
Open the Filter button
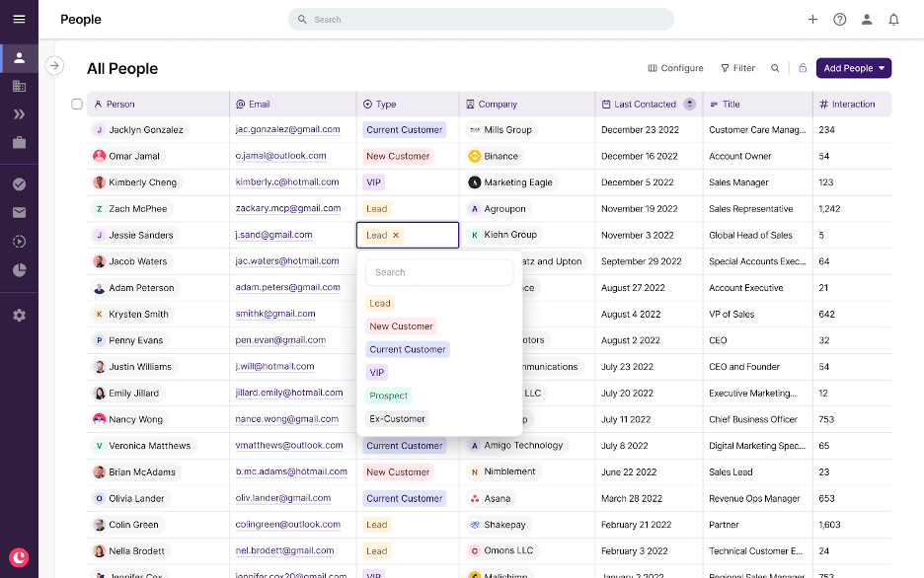(737, 68)
